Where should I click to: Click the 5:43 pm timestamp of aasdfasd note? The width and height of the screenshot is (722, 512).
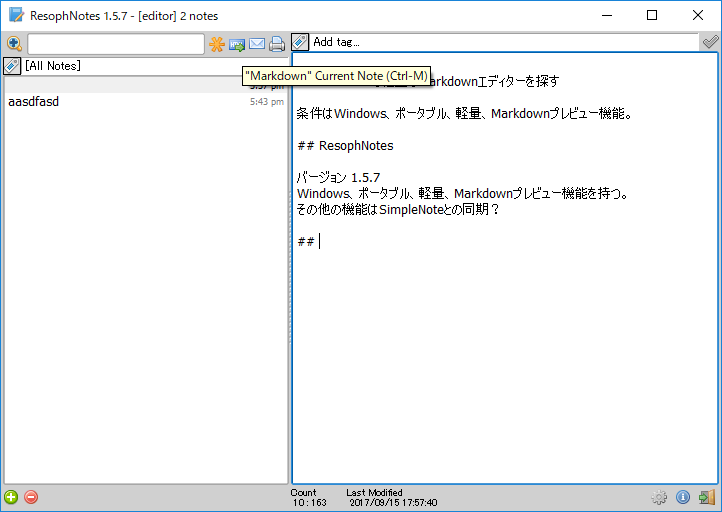[267, 102]
